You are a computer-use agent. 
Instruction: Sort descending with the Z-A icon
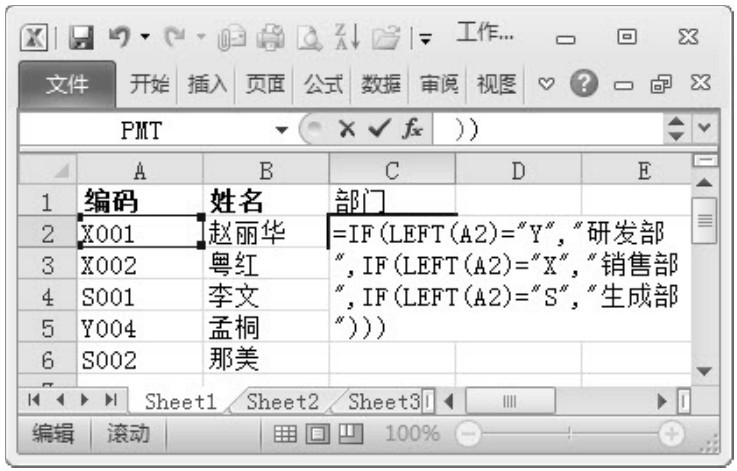pyautogui.click(x=347, y=37)
